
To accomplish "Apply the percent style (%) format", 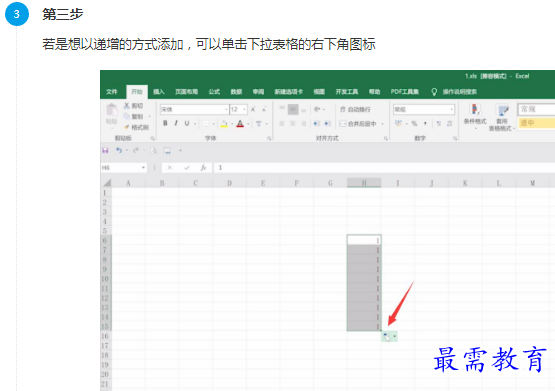I will point(414,123).
